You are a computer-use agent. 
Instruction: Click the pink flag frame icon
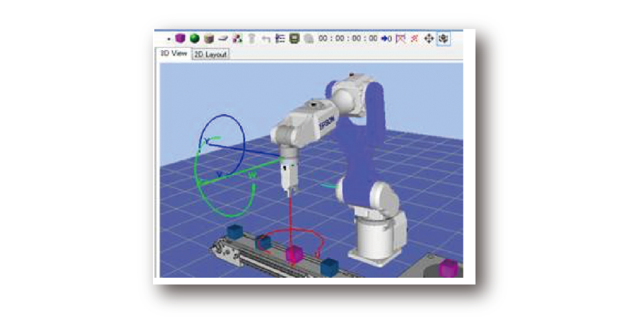[400, 39]
